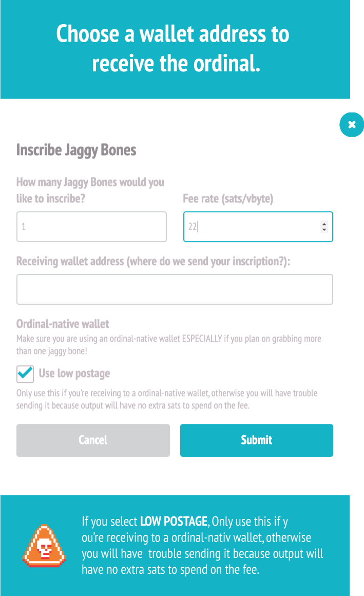Click the Inscribe Jaggy Bones heading
The width and height of the screenshot is (364, 596).
[76, 150]
